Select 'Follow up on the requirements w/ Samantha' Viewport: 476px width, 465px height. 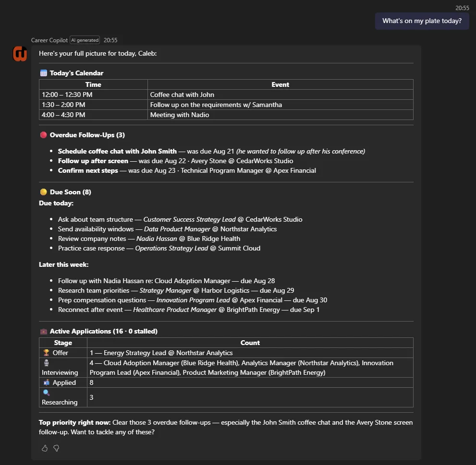coord(280,105)
